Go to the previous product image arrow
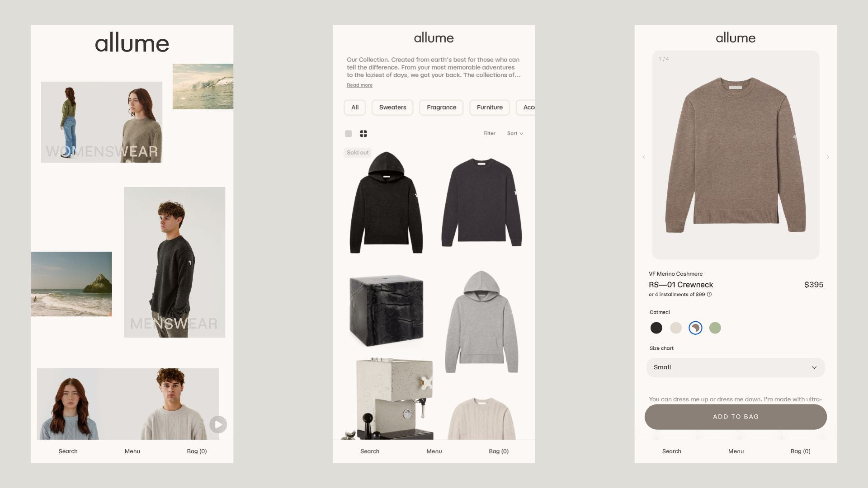This screenshot has width=868, height=488. point(644,157)
